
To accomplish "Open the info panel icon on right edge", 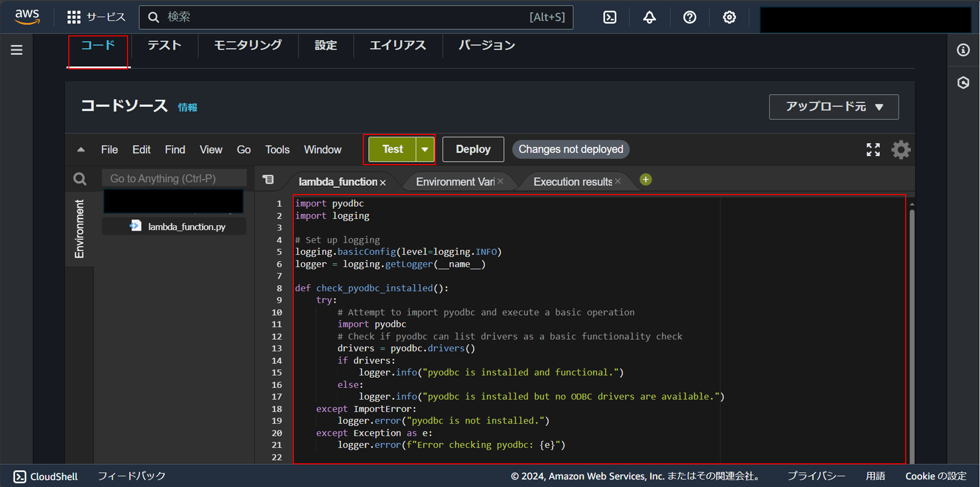I will (x=963, y=50).
